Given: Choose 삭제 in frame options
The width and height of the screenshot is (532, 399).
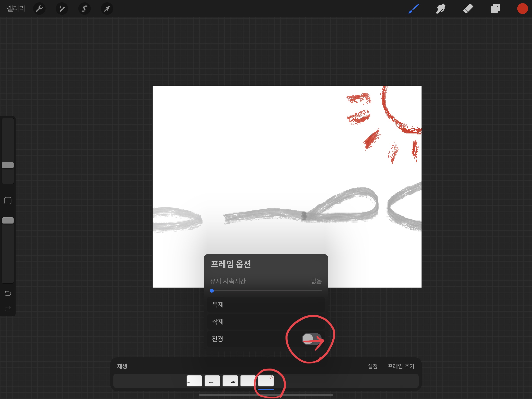Looking at the screenshot, I should point(266,322).
